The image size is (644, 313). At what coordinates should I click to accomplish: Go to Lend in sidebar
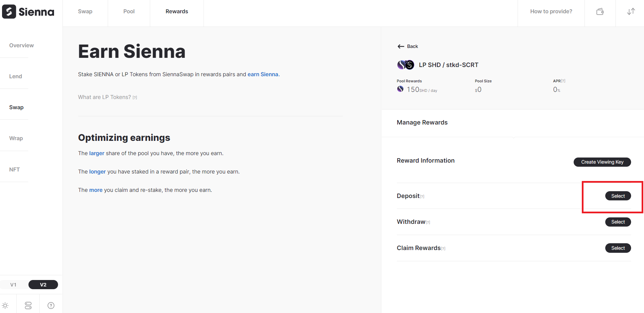16,77
